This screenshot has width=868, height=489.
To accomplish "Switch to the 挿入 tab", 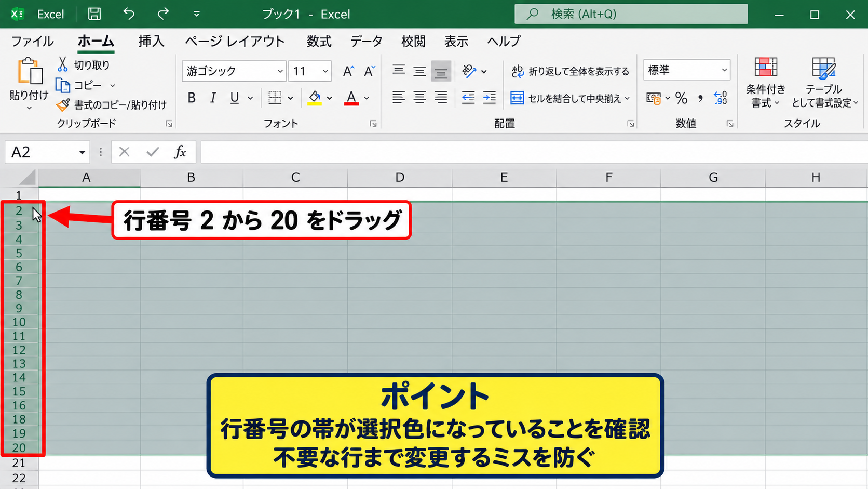I will pos(151,41).
